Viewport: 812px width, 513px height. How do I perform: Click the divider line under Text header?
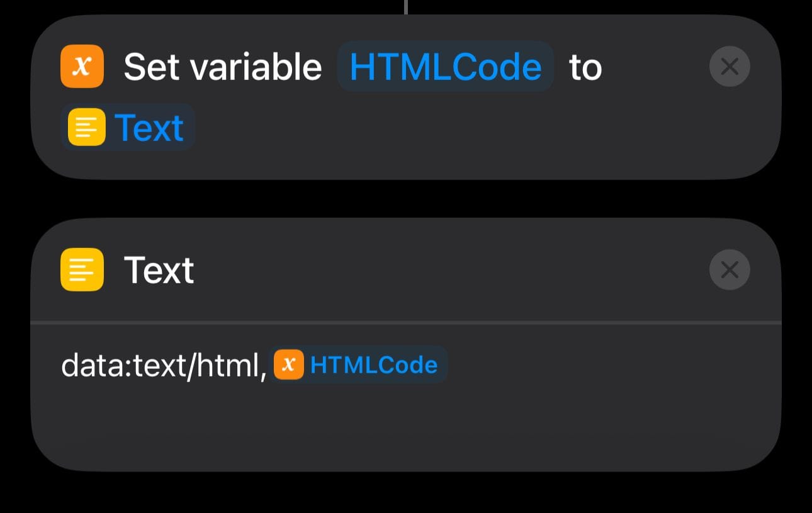(405, 323)
